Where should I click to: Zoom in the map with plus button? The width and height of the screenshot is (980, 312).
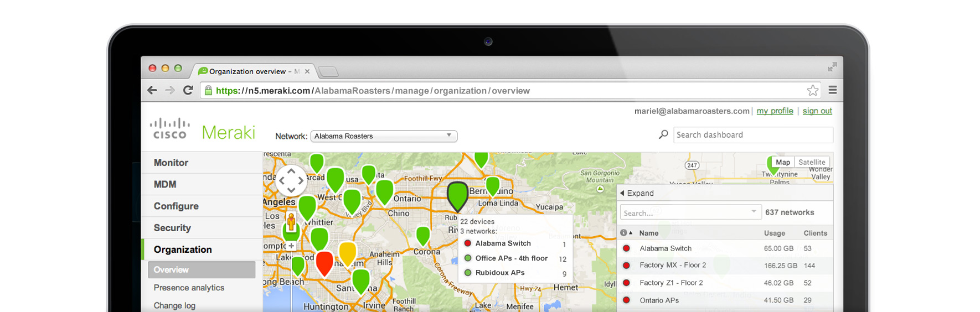(291, 246)
